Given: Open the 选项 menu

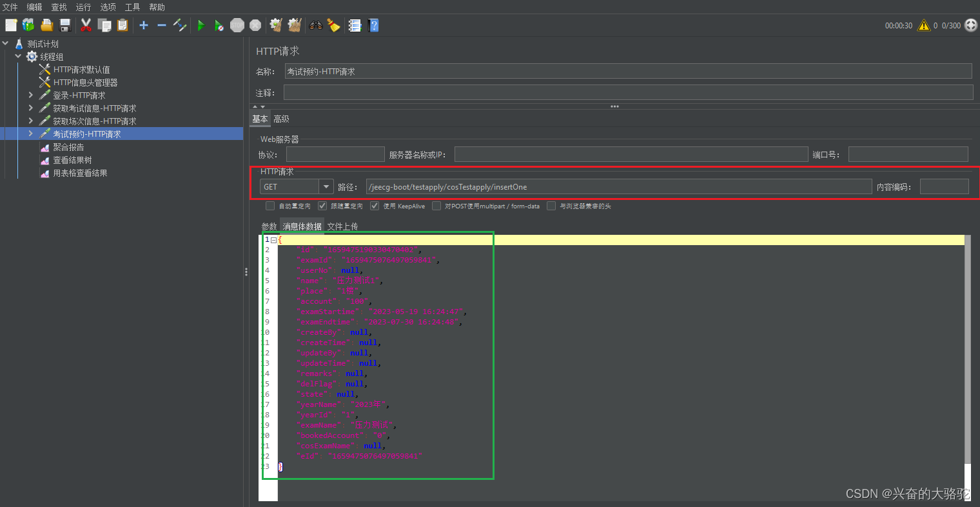Looking at the screenshot, I should click(108, 7).
